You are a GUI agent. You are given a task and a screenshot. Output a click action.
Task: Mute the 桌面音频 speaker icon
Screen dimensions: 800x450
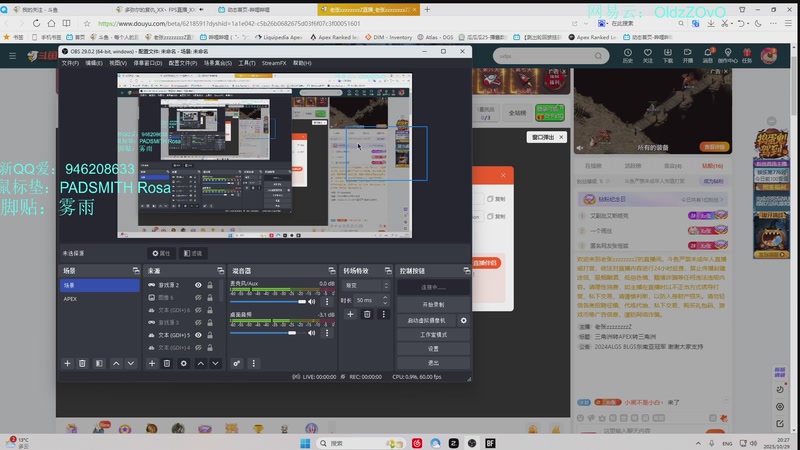tap(312, 333)
